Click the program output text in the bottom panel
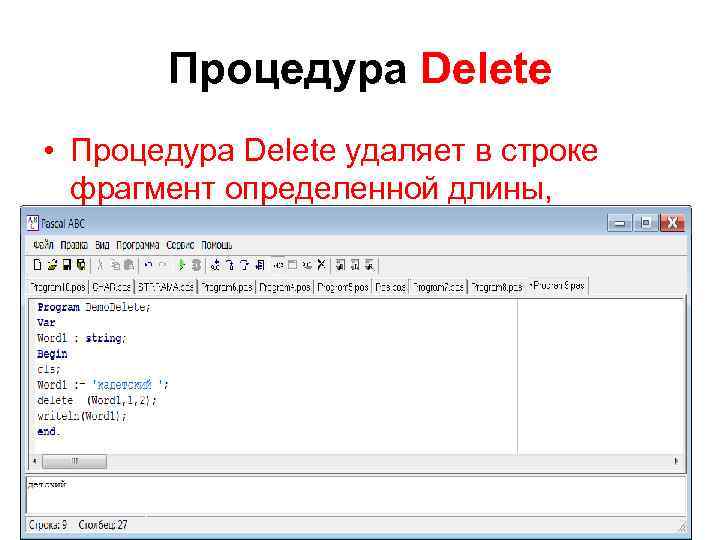Screen dimensions: 720x540 click(x=47, y=484)
